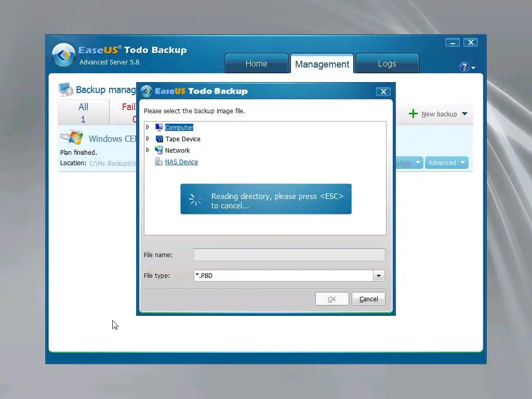Click the *.PBD file type box
Viewport: 532px width, 399px height.
pyautogui.click(x=284, y=276)
